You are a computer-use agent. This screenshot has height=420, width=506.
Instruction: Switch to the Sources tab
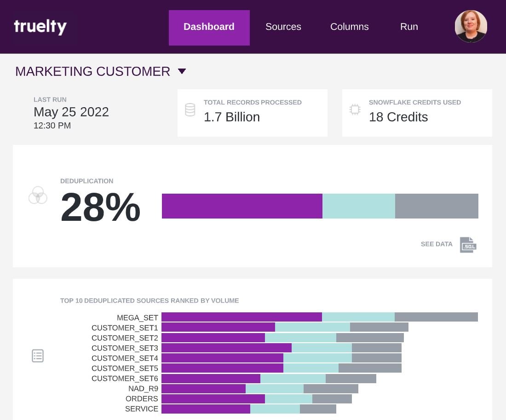coord(283,27)
